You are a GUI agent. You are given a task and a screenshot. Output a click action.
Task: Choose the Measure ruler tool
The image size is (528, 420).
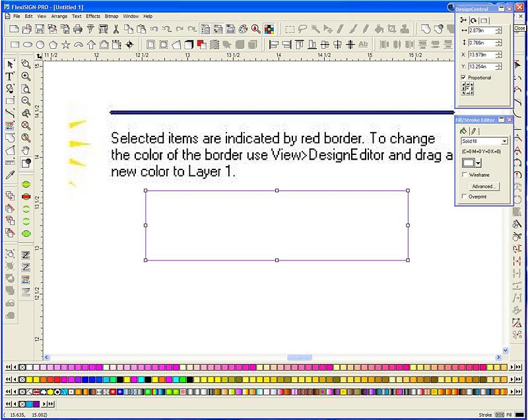(x=10, y=163)
